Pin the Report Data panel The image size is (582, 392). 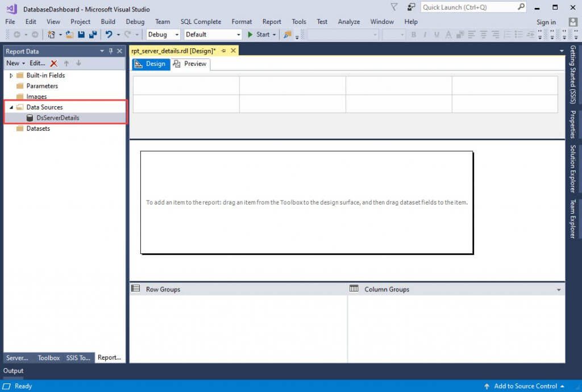pos(111,51)
